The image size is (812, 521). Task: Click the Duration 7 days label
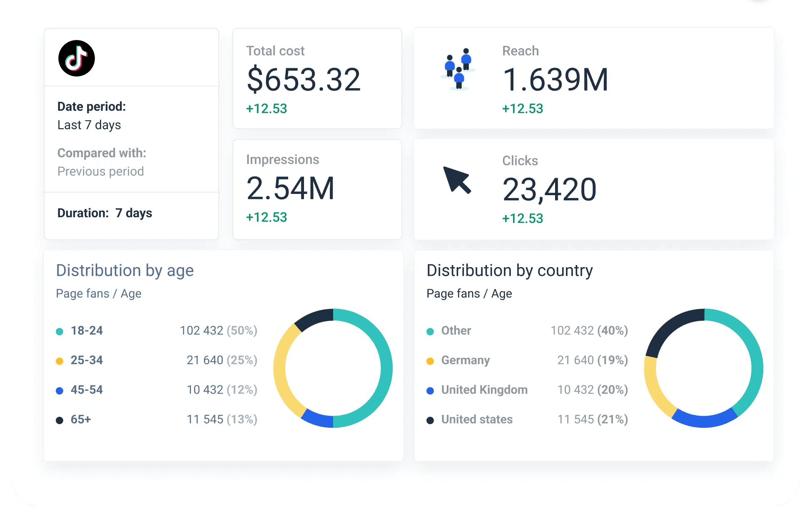tap(105, 213)
